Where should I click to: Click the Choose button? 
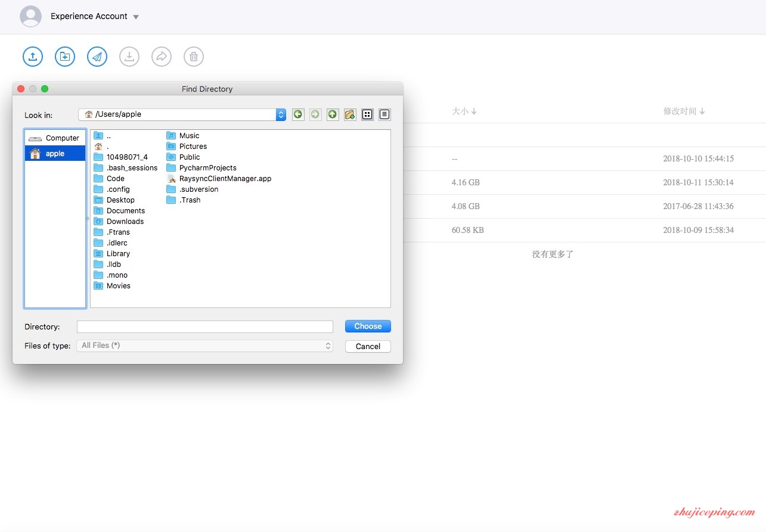coord(368,326)
